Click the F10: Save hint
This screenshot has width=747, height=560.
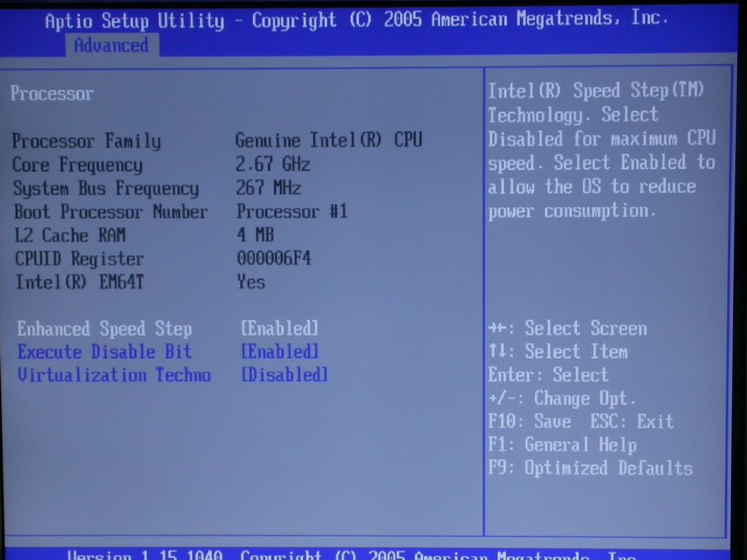(x=530, y=421)
